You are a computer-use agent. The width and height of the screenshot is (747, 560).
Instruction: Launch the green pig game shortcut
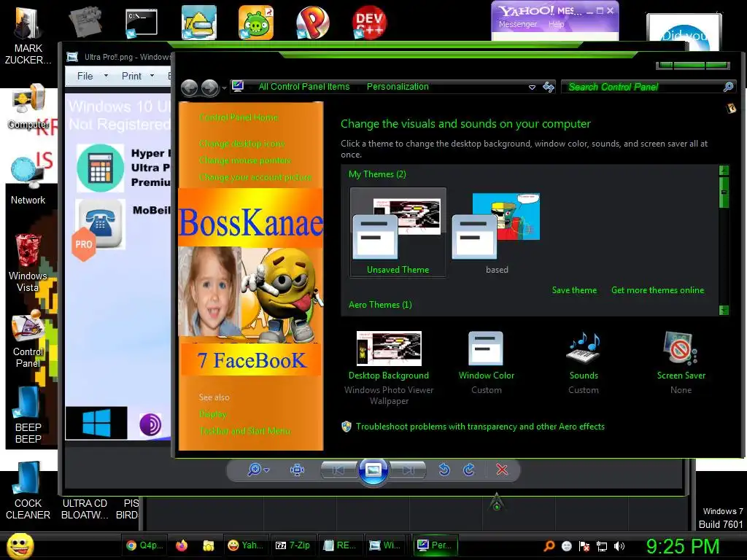(x=256, y=23)
